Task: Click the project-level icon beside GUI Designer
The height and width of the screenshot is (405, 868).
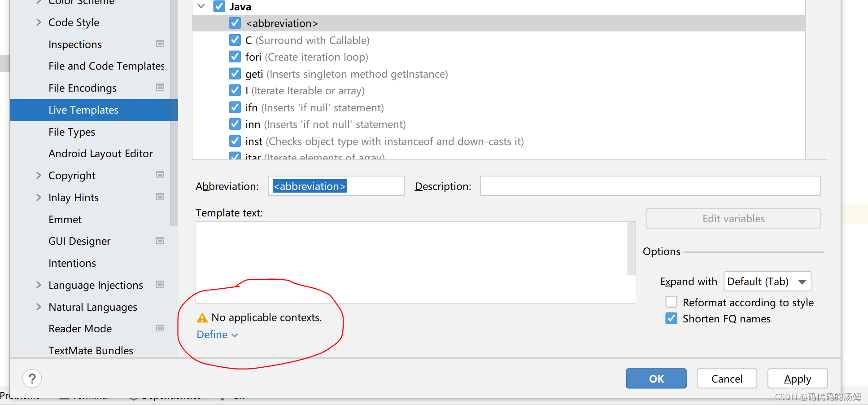Action: [160, 241]
